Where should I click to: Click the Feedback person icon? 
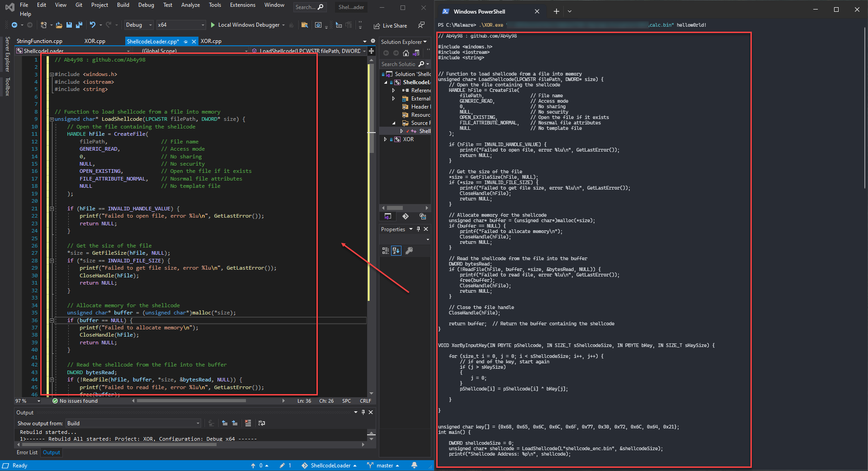point(421,25)
